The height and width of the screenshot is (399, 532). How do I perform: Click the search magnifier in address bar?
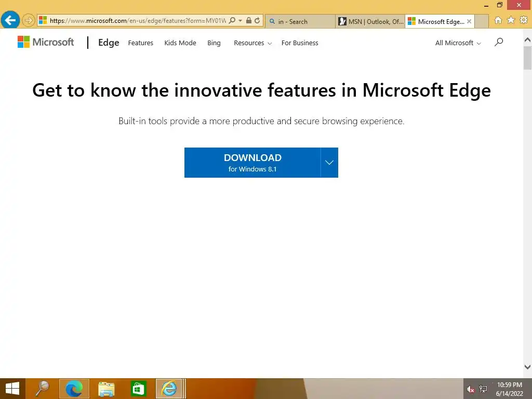(x=232, y=21)
